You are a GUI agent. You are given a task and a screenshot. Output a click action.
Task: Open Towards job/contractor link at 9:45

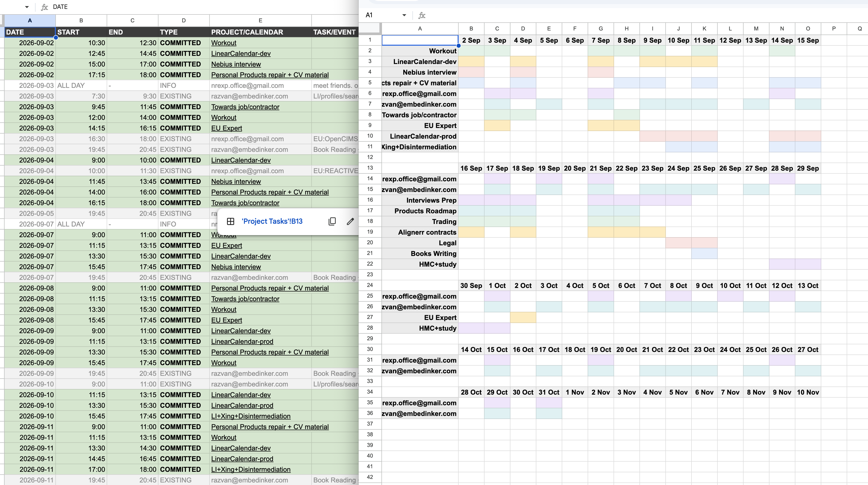point(245,107)
